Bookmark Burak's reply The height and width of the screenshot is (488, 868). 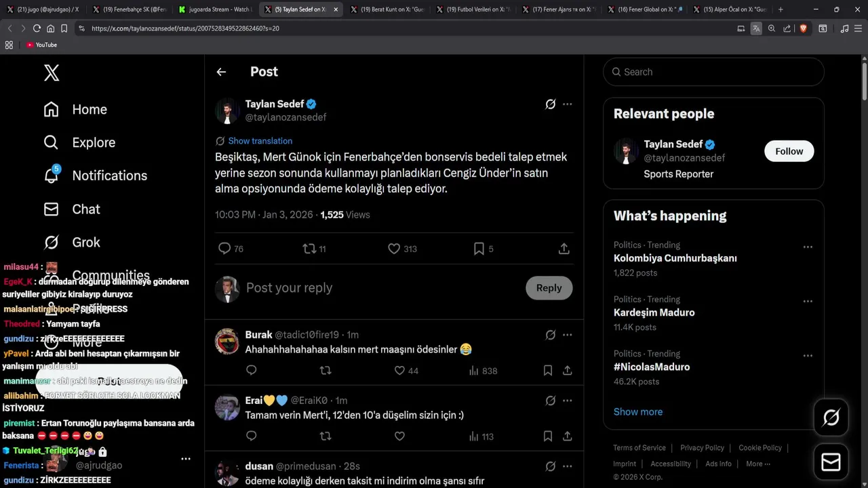pos(547,371)
